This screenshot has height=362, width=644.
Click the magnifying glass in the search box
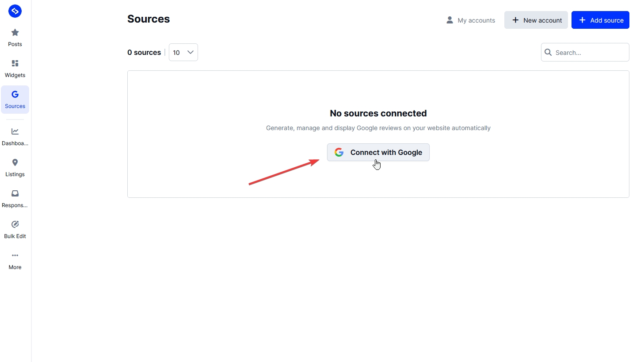pos(549,52)
